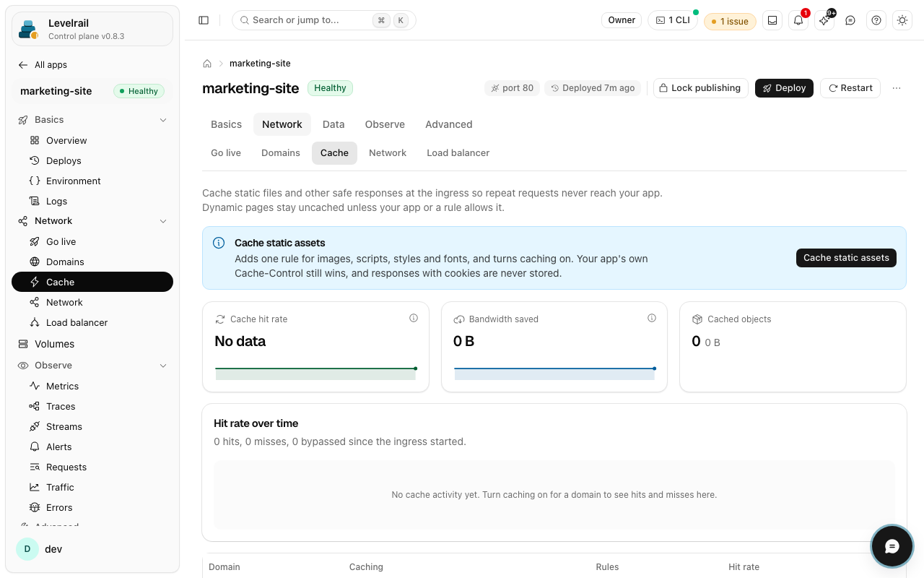The height and width of the screenshot is (578, 924).
Task: Click the Rules column header
Action: coord(607,567)
